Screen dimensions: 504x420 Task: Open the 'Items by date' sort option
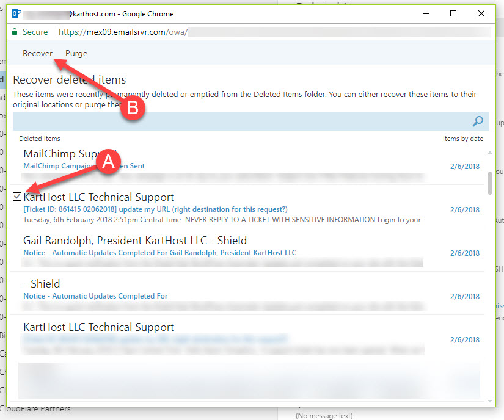463,139
